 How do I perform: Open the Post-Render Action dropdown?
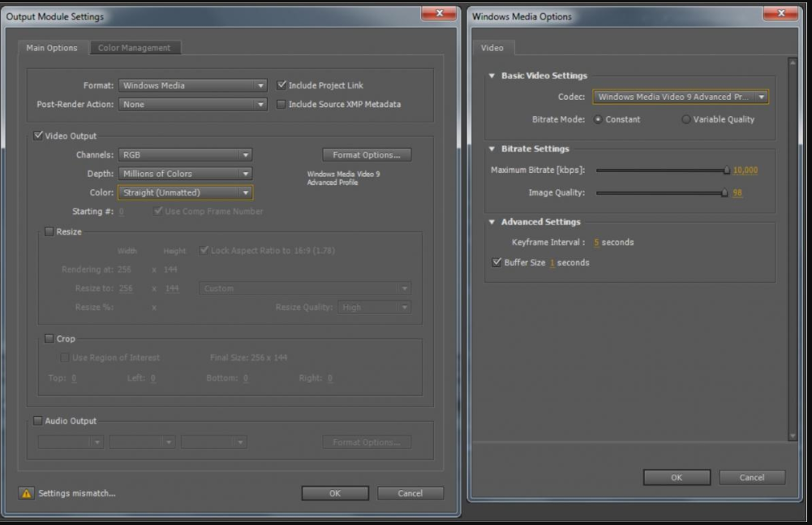click(x=192, y=104)
